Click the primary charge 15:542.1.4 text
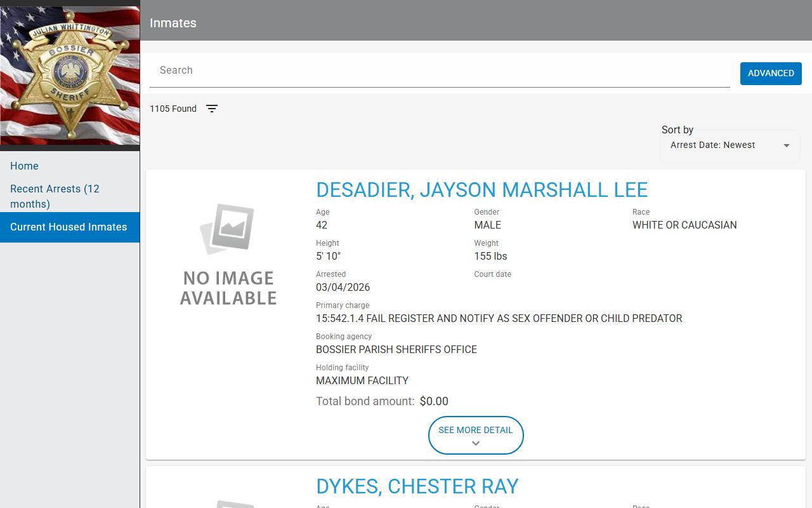812x508 pixels. point(499,318)
